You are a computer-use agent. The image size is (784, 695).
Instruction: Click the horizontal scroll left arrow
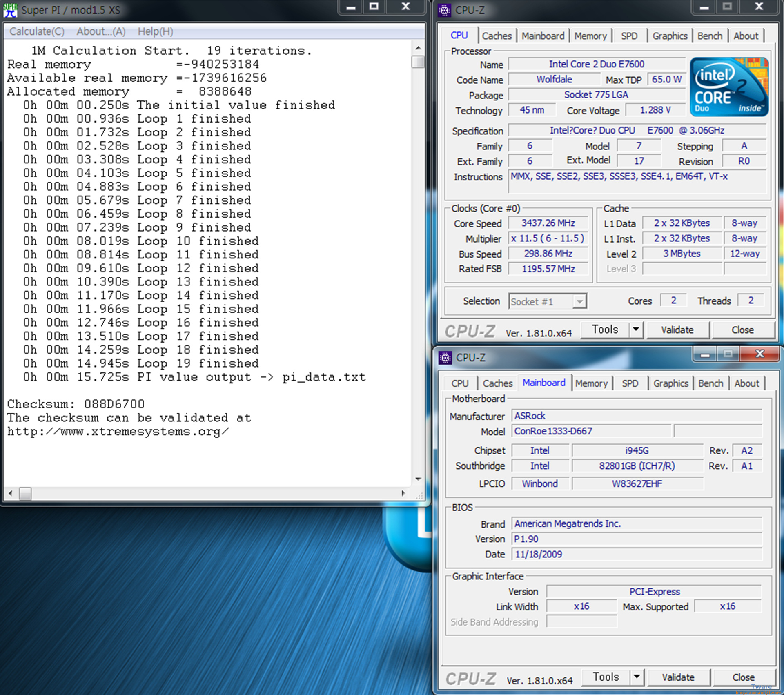[11, 493]
